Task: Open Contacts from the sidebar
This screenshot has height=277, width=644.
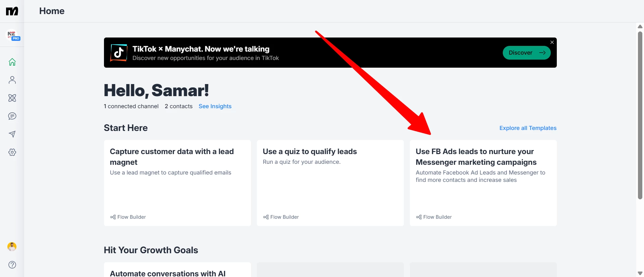Action: click(x=12, y=80)
